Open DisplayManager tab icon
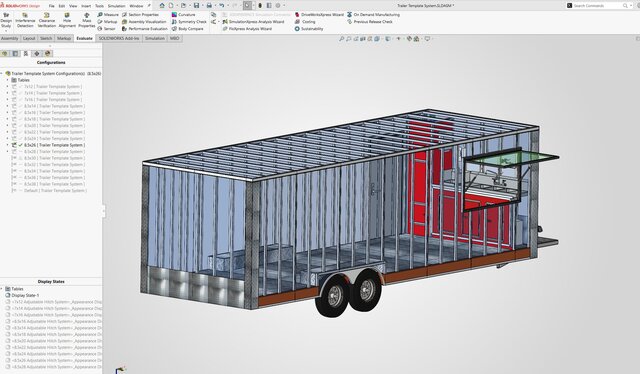 (x=47, y=53)
